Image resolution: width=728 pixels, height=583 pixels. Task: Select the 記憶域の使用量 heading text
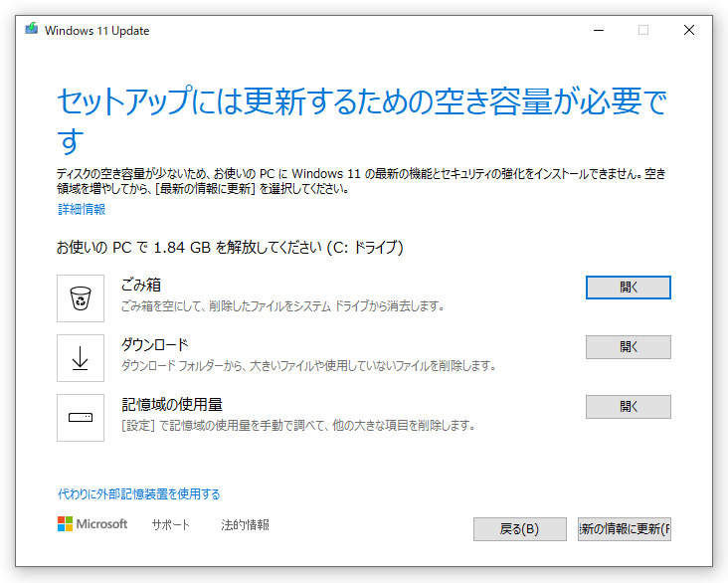(x=172, y=404)
